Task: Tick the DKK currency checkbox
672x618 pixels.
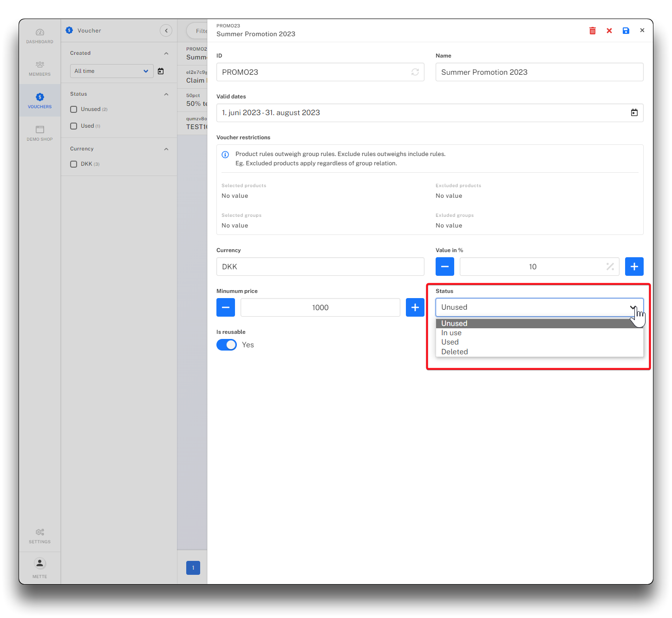Action: coord(74,164)
